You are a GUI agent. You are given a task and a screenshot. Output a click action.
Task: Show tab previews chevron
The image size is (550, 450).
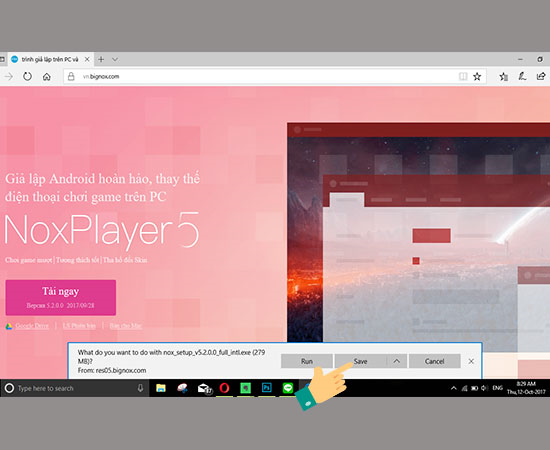click(115, 59)
